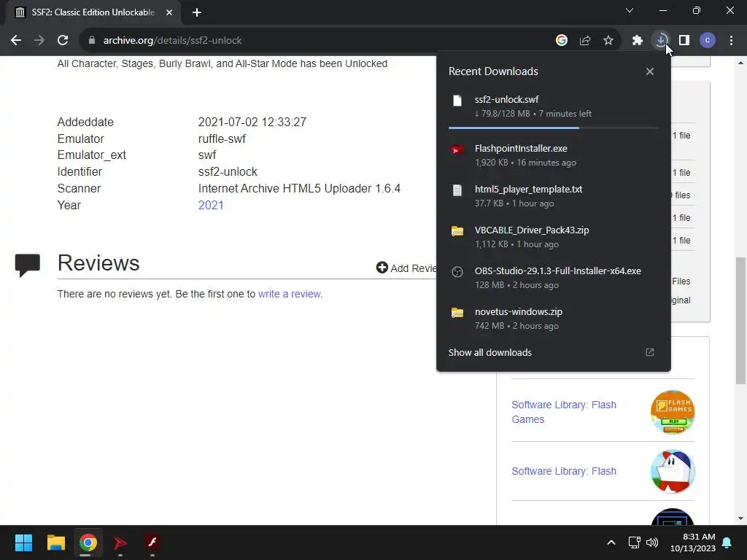
Task: Reload the archive.org page
Action: [x=63, y=41]
